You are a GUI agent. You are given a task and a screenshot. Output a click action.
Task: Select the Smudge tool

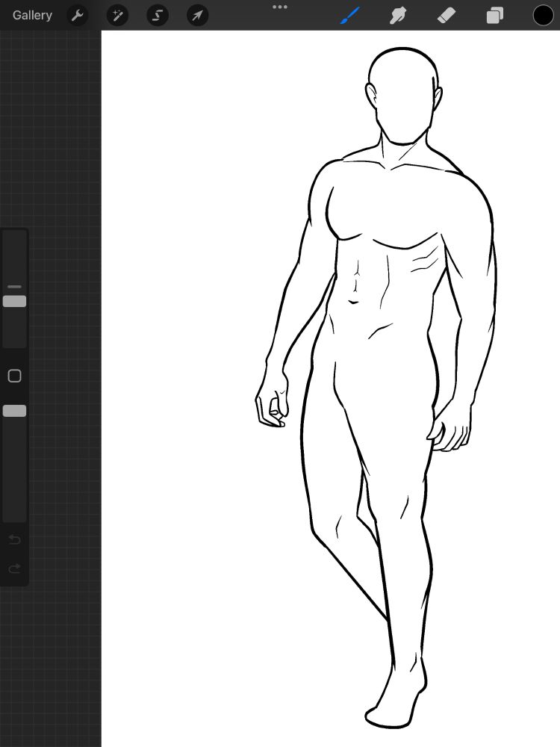[398, 16]
